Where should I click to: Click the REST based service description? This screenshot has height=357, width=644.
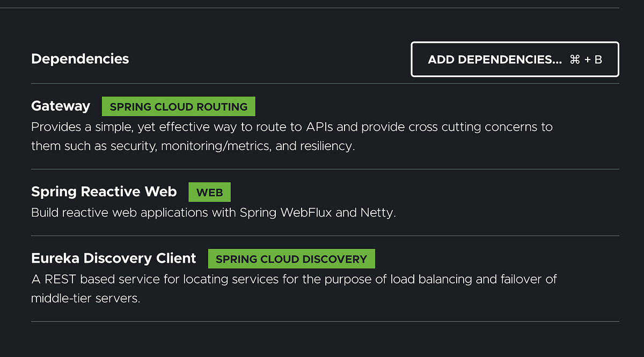(x=294, y=288)
